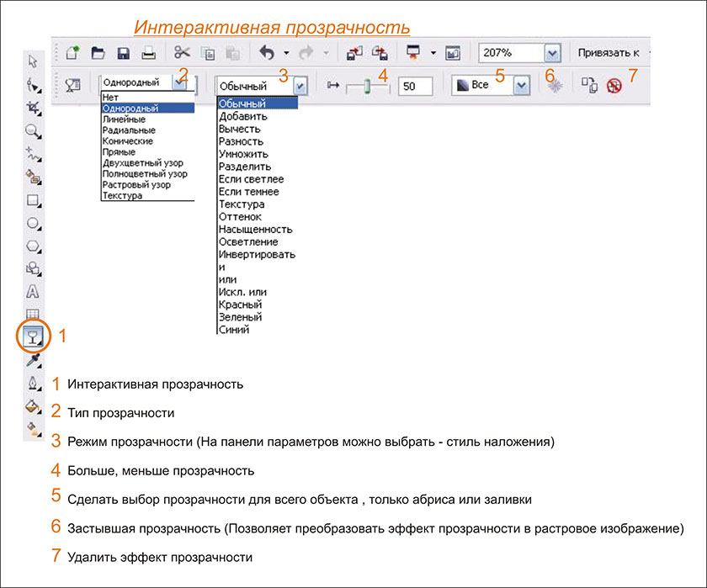
Task: Choose the Text tool in the toolbox
Action: tap(34, 292)
